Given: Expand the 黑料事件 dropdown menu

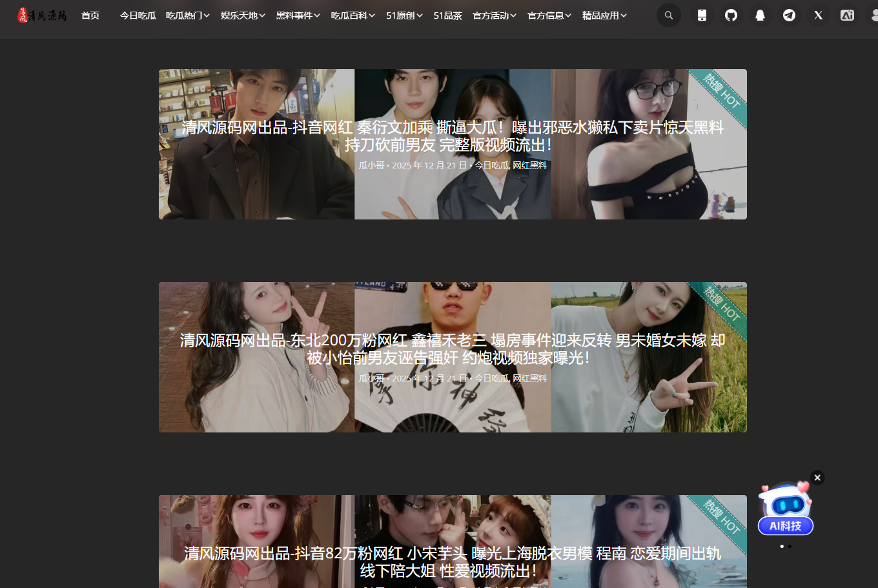Looking at the screenshot, I should click(298, 15).
